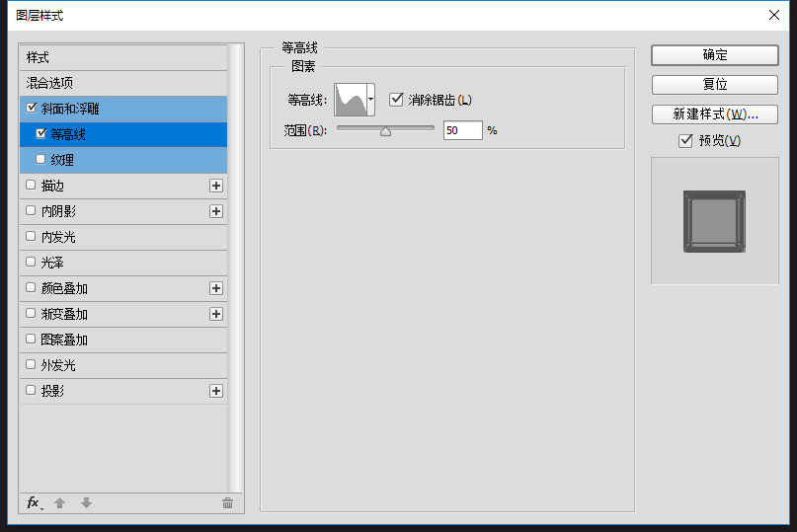Click the 复位 button
The width and height of the screenshot is (797, 532).
pos(715,84)
